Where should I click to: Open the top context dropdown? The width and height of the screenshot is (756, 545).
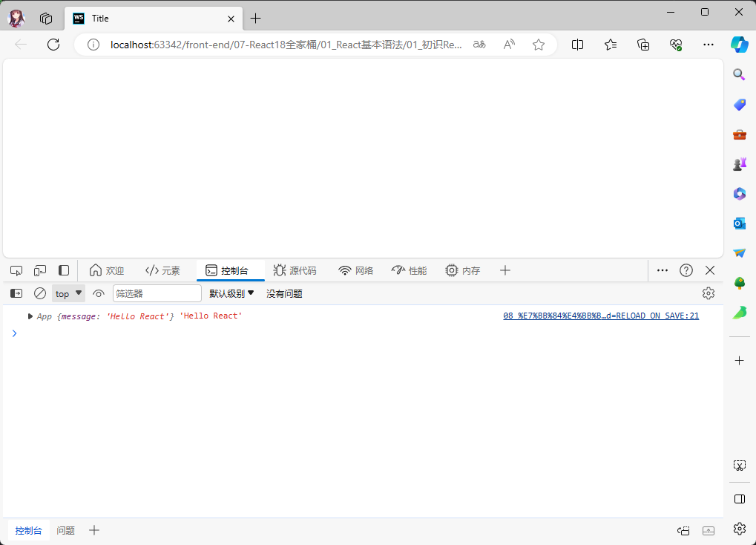pyautogui.click(x=68, y=293)
